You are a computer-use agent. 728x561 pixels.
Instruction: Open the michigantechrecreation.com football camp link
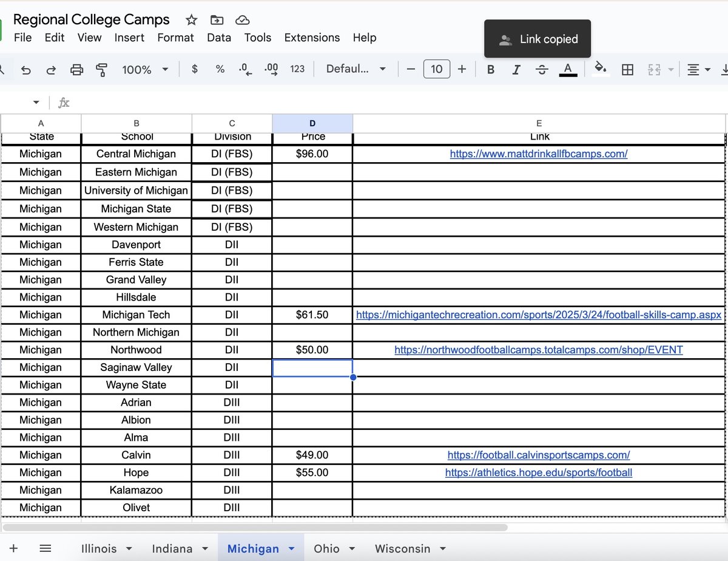[539, 314]
